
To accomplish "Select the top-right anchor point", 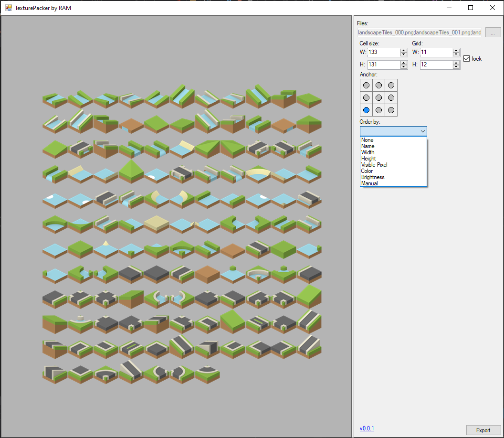I will pos(391,85).
